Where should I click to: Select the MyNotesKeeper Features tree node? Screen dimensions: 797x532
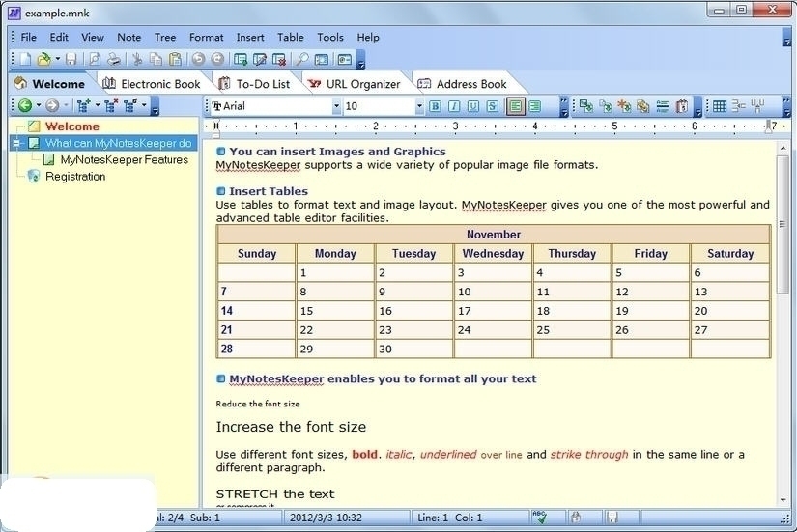124,160
